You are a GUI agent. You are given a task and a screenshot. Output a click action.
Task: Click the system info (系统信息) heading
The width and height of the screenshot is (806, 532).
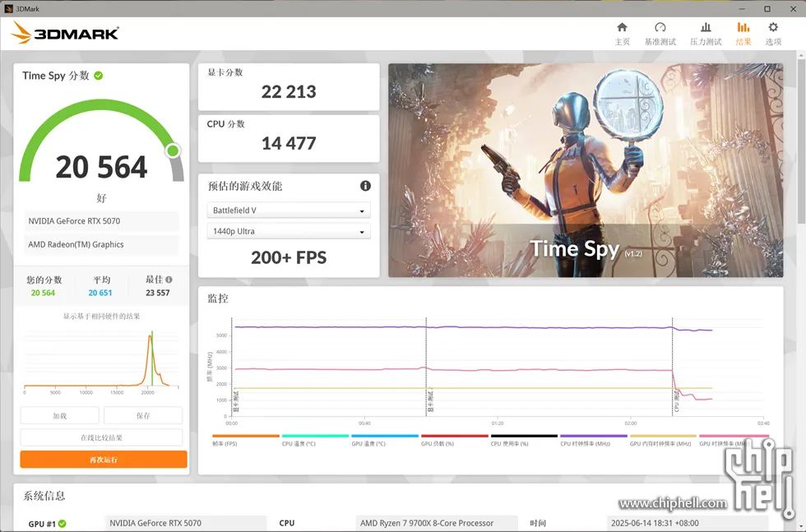pos(44,496)
